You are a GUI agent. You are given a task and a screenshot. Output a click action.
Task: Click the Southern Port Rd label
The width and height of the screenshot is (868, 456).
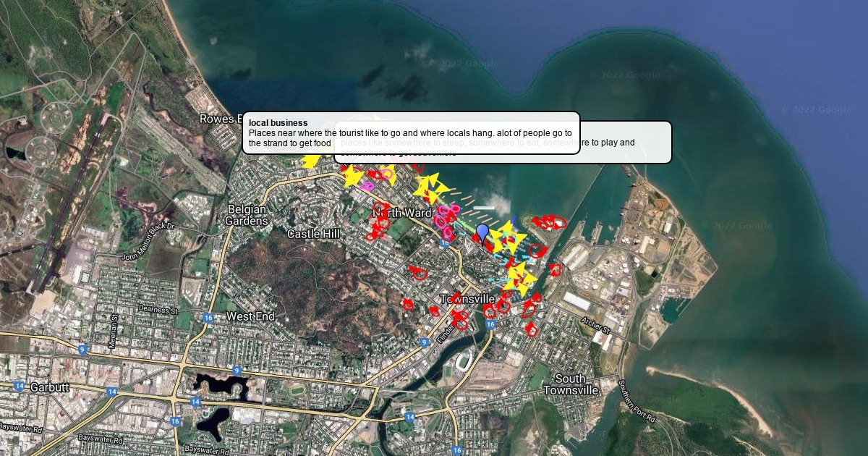point(637,402)
